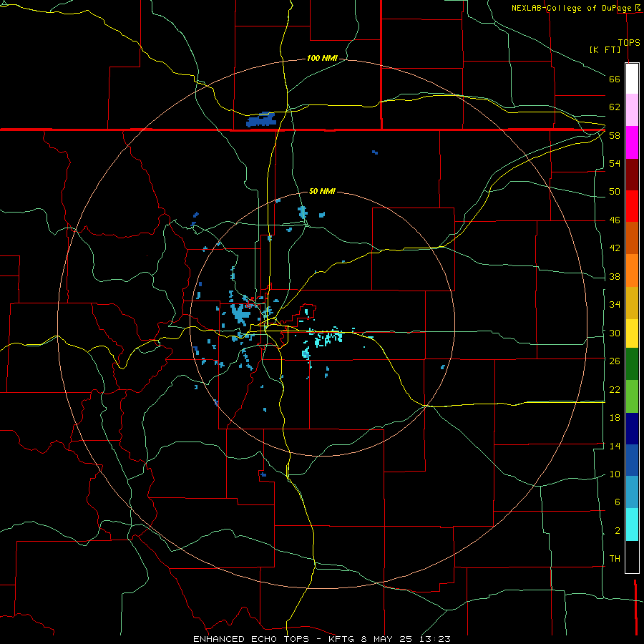The height and width of the screenshot is (644, 644).
Task: Click legend value '54'
Action: [x=615, y=163]
